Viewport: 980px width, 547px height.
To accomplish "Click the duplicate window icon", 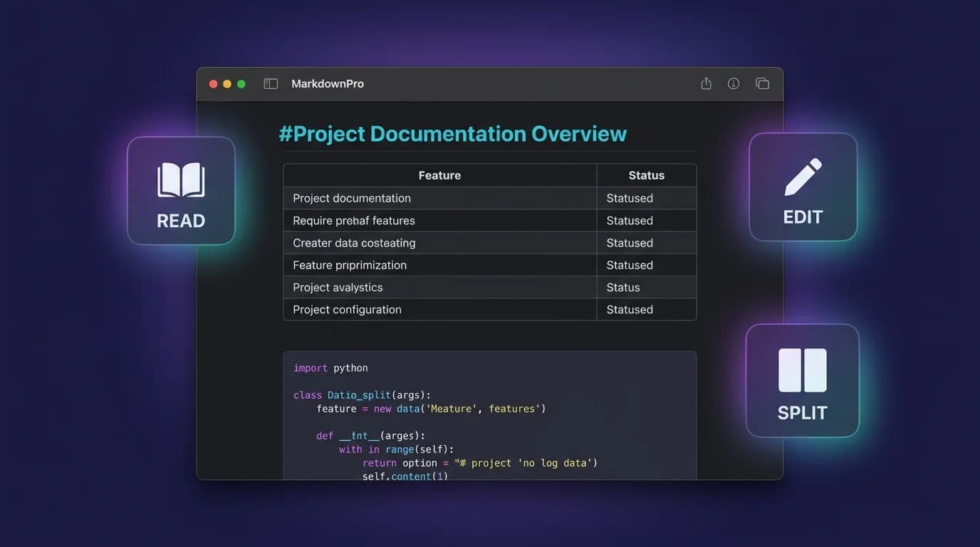I will click(x=762, y=83).
